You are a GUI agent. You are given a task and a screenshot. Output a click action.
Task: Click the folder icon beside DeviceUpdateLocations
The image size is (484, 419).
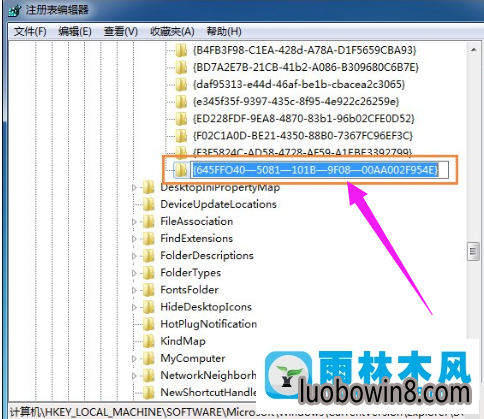(148, 204)
